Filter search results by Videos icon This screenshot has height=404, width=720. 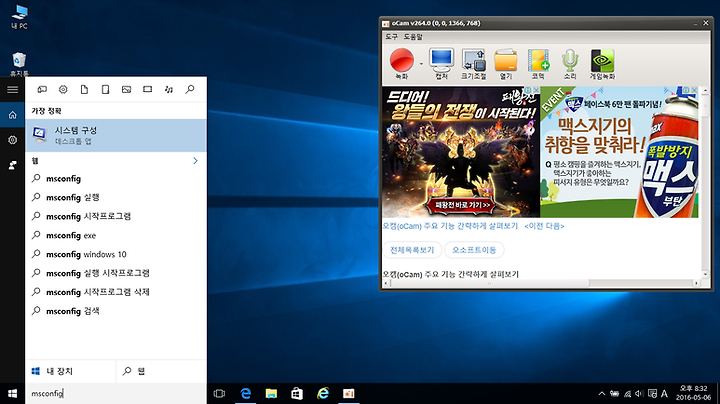click(147, 90)
